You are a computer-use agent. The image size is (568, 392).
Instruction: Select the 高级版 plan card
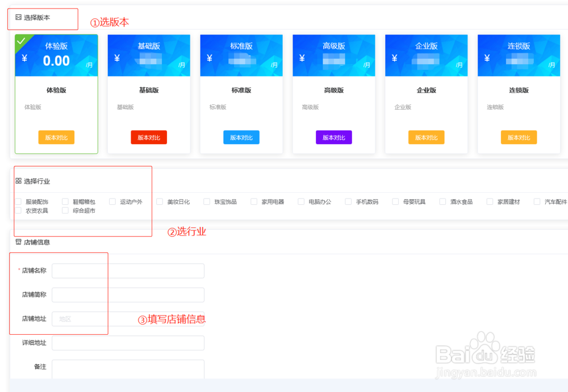tap(334, 94)
